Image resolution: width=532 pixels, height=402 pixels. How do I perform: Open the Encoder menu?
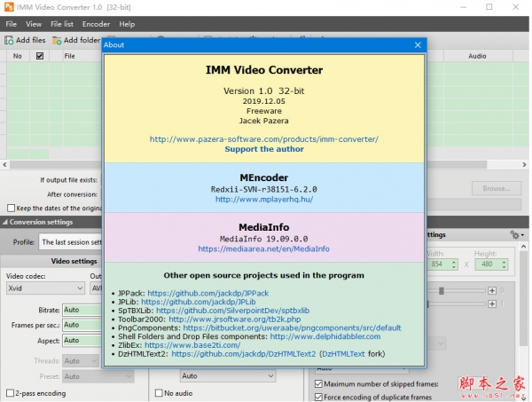click(x=96, y=24)
